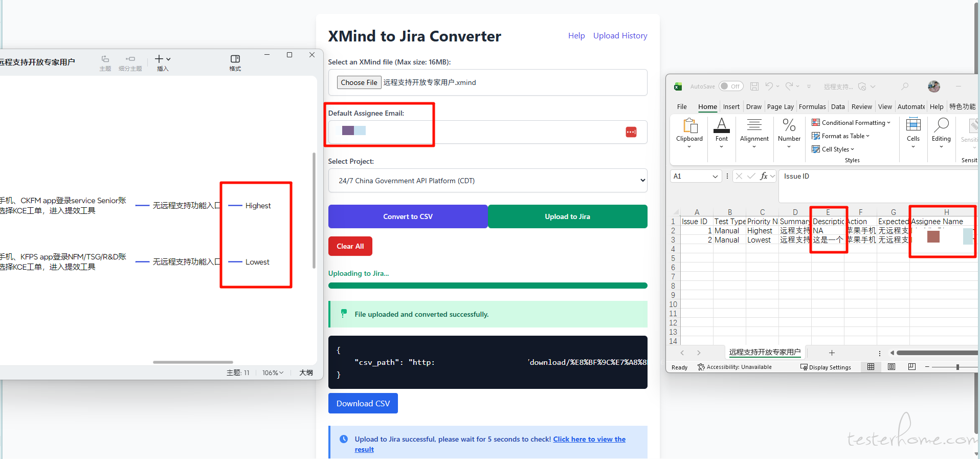Click the fx insert function icon

click(764, 176)
